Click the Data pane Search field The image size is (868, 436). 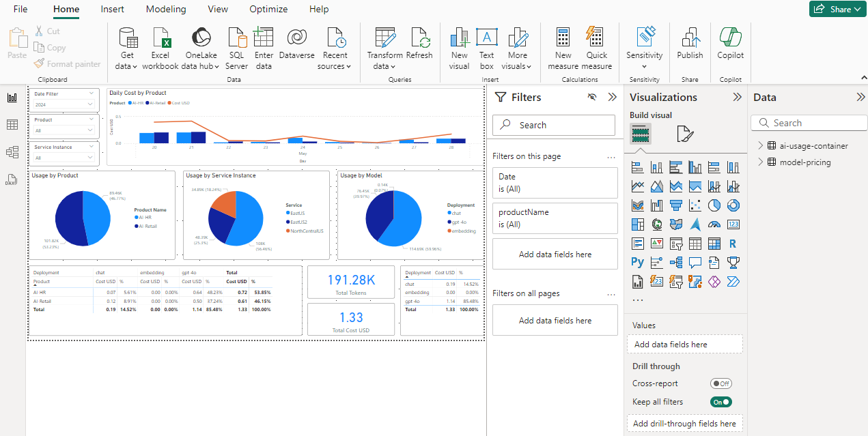pyautogui.click(x=809, y=123)
